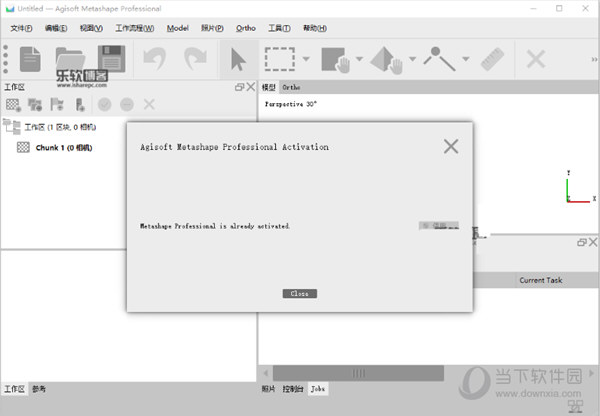Switch to the 工作区 bottom tab
600x416 pixels.
point(14,389)
